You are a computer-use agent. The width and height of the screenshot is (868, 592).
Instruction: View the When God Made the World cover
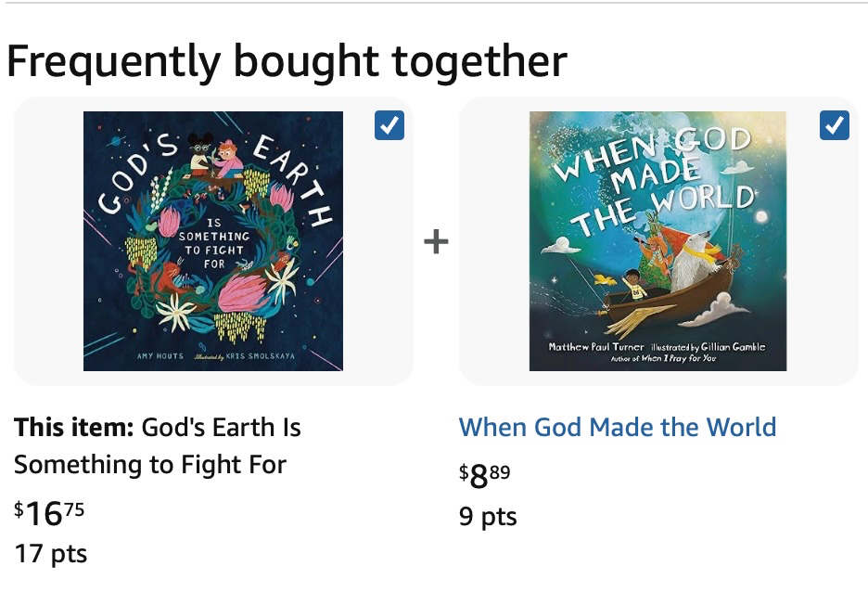[x=657, y=241]
